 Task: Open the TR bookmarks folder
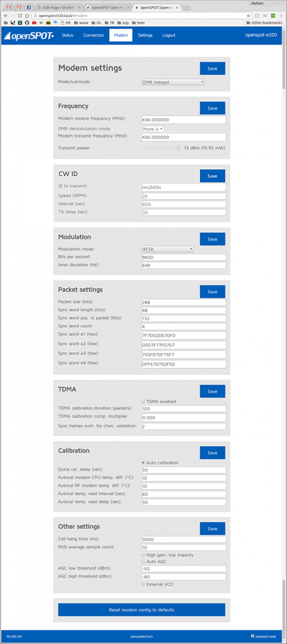point(109,22)
